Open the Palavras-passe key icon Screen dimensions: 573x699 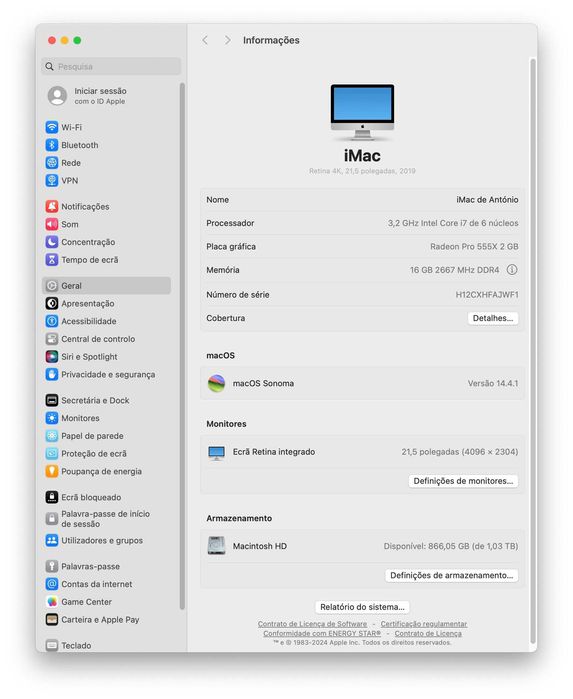[x=52, y=566]
